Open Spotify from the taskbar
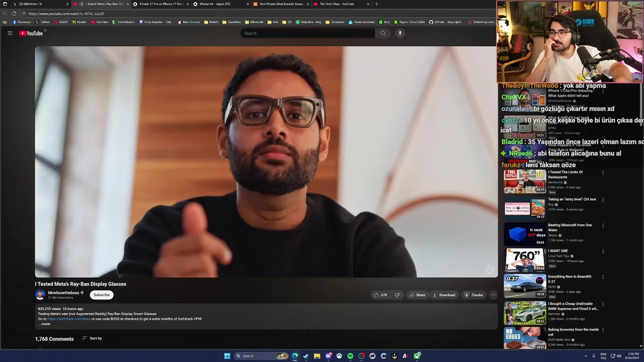Viewport: 644px width, 362px height. [x=350, y=356]
